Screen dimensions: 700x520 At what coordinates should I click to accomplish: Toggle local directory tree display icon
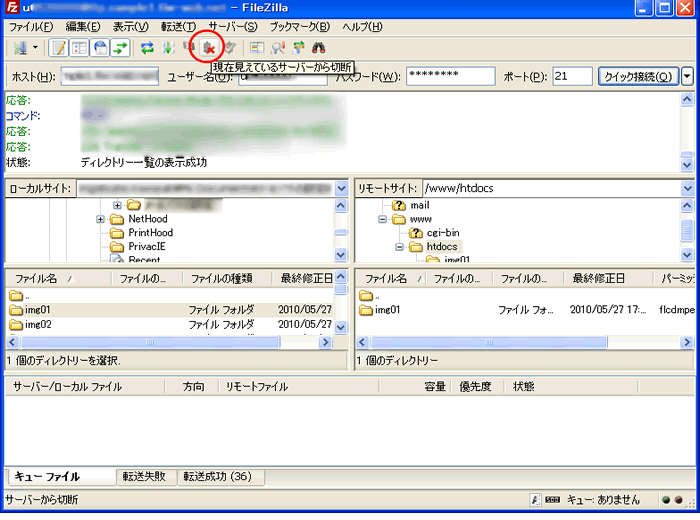pos(79,48)
